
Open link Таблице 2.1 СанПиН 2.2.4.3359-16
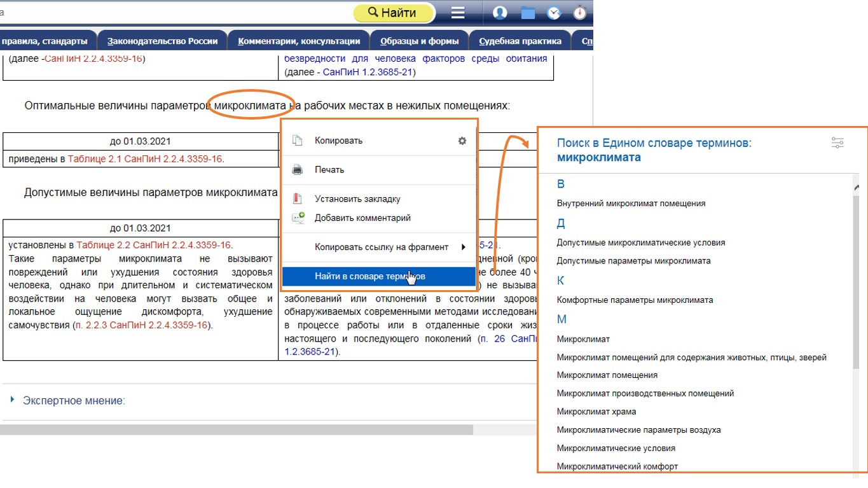(x=145, y=159)
